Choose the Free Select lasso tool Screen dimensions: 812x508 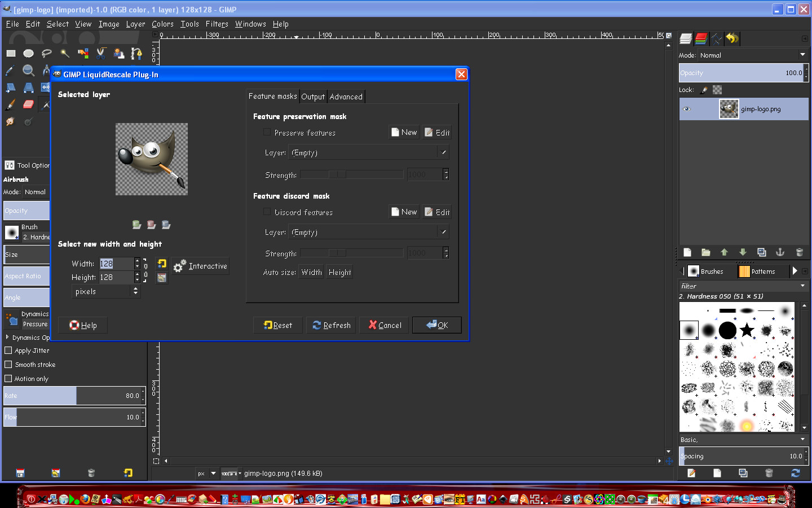pos(46,53)
